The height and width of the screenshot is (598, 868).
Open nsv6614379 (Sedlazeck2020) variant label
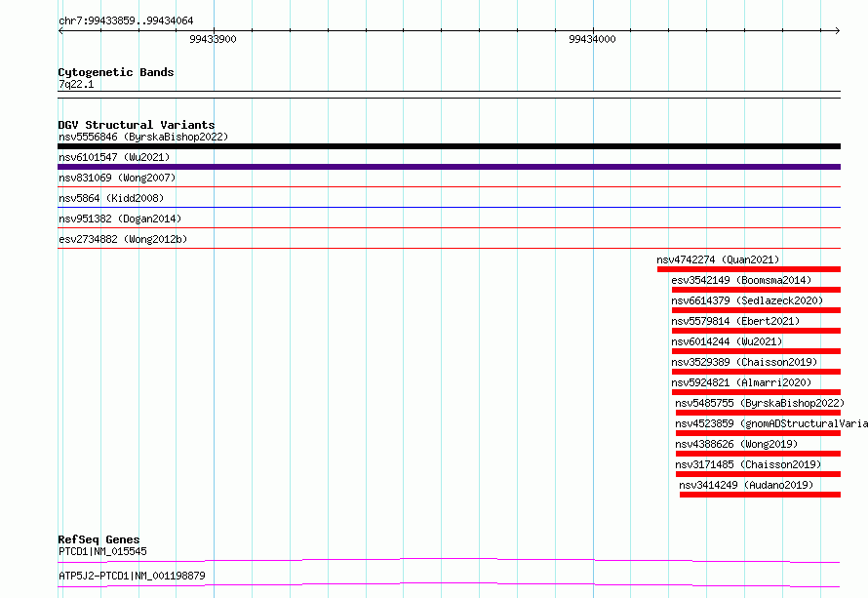point(747,300)
